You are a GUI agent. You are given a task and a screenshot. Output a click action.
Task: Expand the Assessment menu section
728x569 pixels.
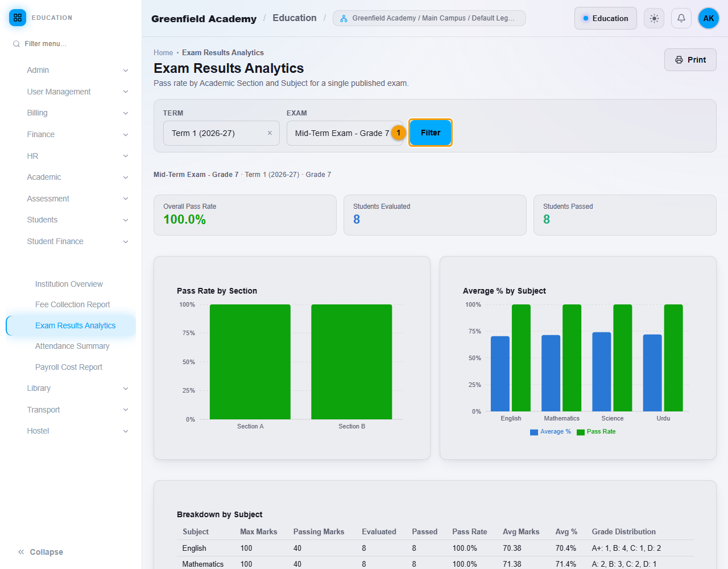(x=77, y=199)
